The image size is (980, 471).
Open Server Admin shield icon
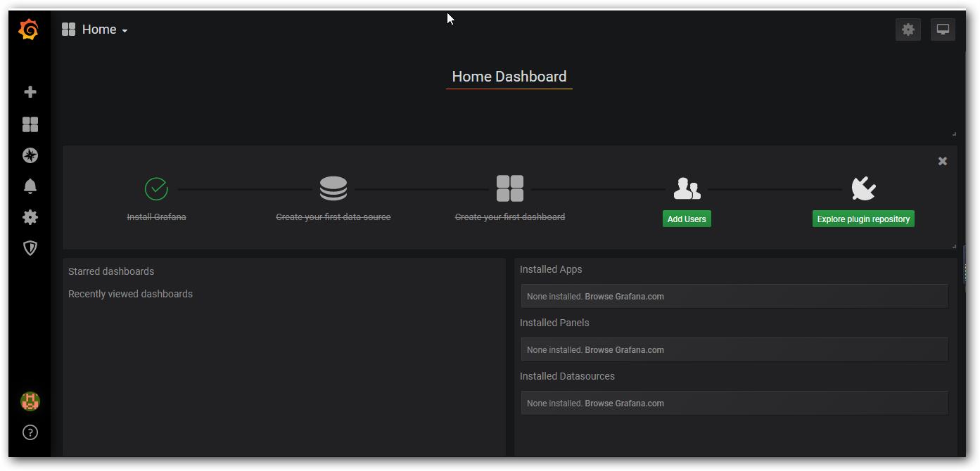tap(30, 248)
